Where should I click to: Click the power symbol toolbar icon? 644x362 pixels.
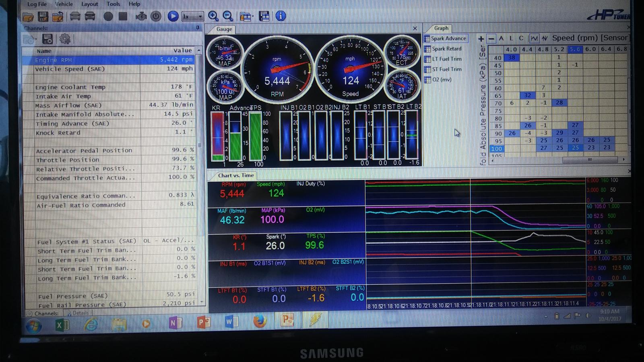pos(156,16)
